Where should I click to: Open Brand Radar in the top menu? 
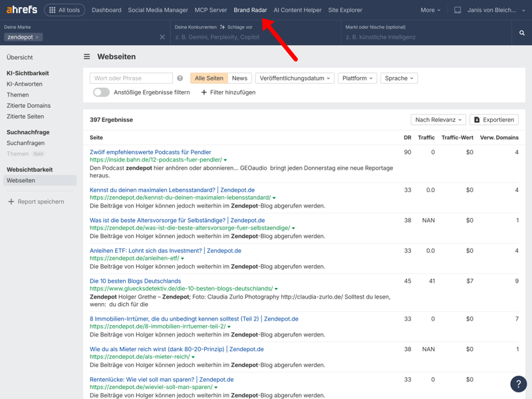250,10
